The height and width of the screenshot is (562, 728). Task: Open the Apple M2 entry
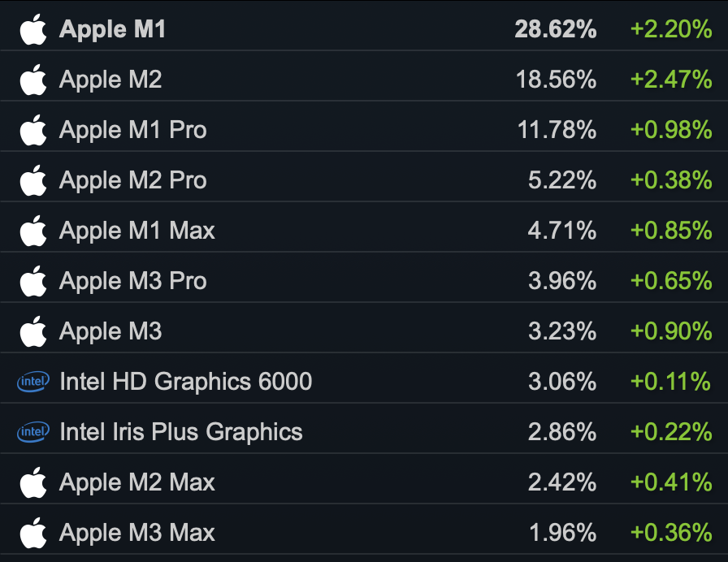tap(110, 80)
